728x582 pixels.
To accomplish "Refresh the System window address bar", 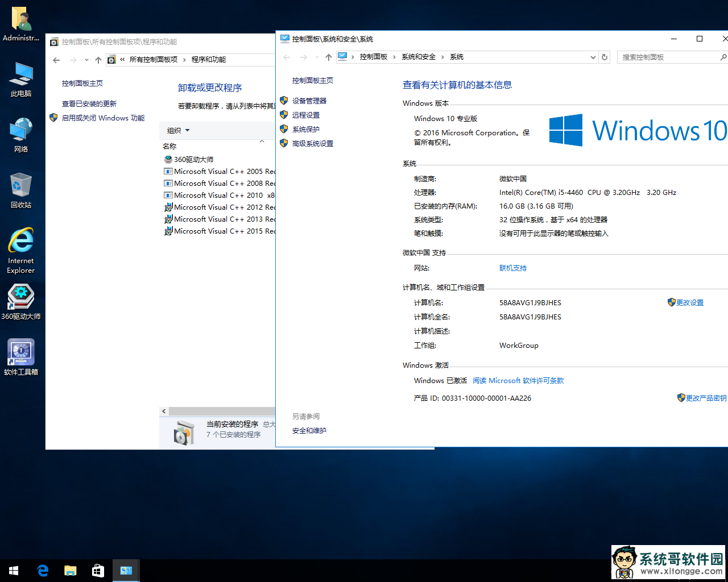I will coord(605,57).
